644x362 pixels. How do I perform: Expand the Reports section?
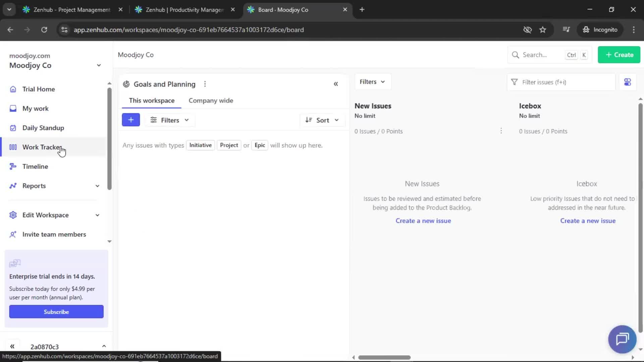point(97,186)
